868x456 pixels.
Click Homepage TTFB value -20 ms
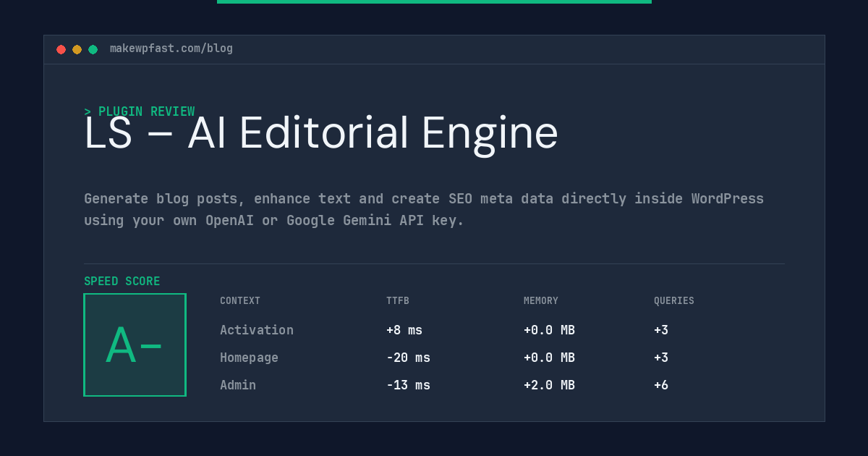click(408, 358)
